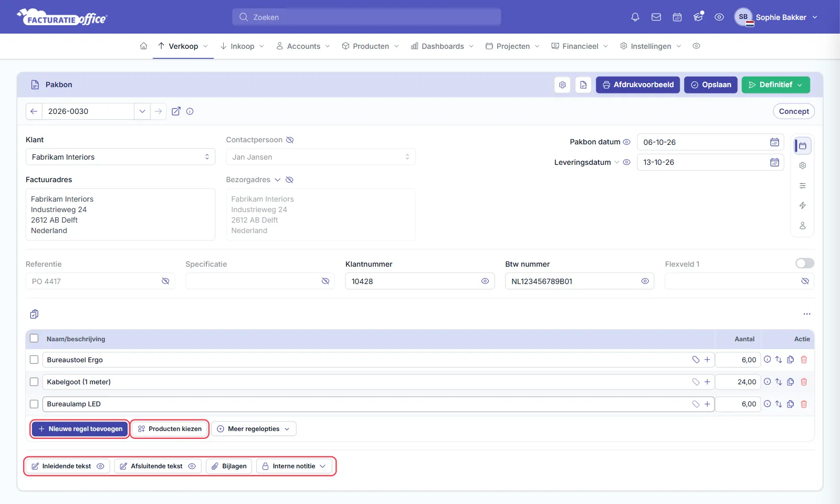Click the tag icon in Bureaulamp LED row
The height and width of the screenshot is (504, 840).
pos(696,404)
